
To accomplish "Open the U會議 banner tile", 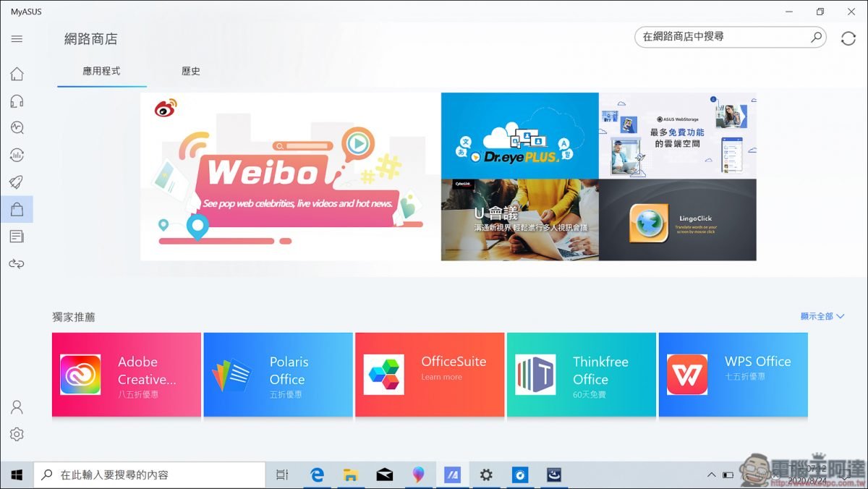I will pos(520,220).
